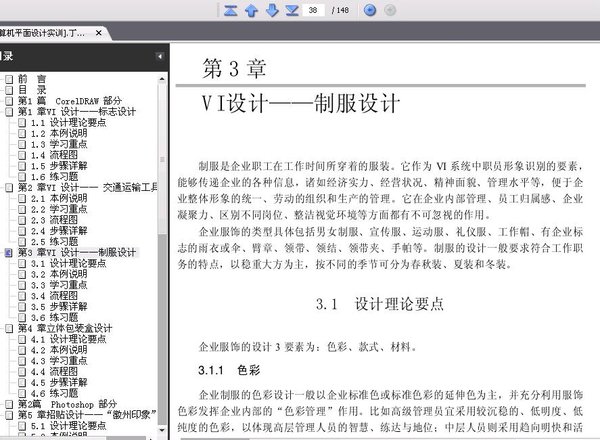This screenshot has width=600, height=440.
Task: Open bookmark 2.1 本例说明
Action: (x=59, y=198)
